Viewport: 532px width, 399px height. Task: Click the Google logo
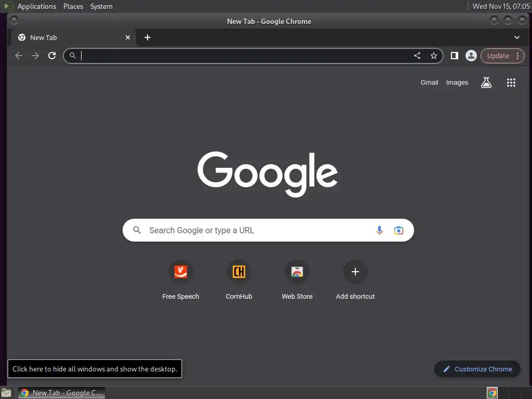click(x=268, y=174)
